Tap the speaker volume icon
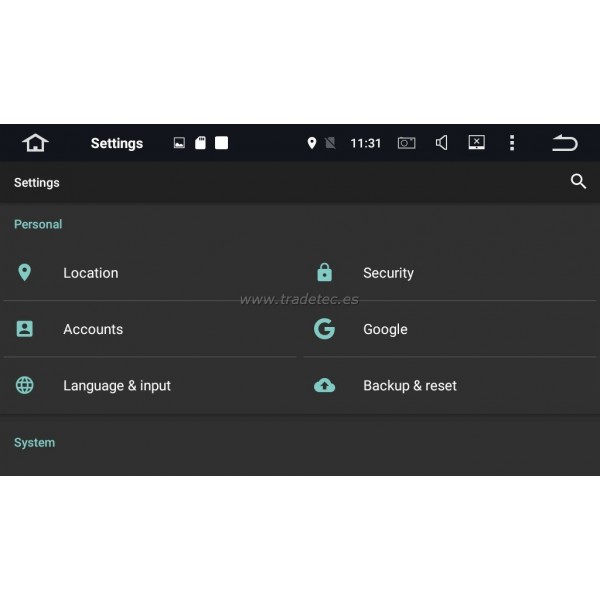This screenshot has width=600, height=600. pos(441,143)
